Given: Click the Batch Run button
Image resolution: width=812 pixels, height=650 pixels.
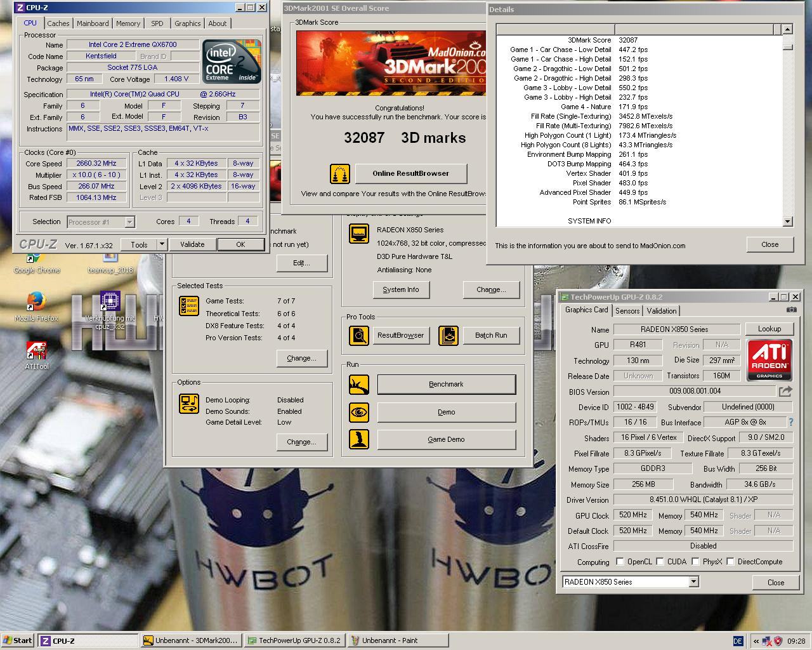Looking at the screenshot, I should (491, 335).
